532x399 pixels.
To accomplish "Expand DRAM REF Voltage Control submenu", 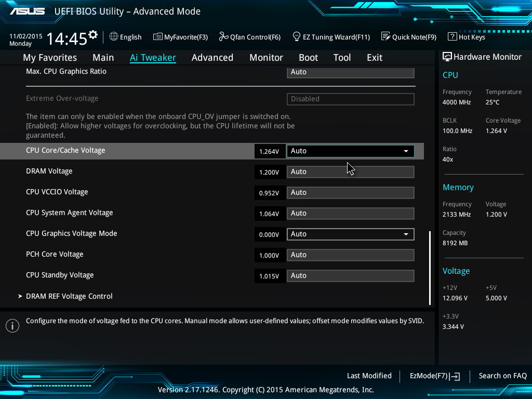I will tap(69, 296).
